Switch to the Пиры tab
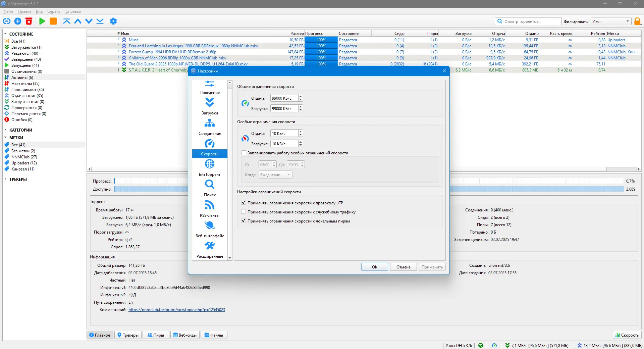This screenshot has width=644, height=349. (x=156, y=335)
